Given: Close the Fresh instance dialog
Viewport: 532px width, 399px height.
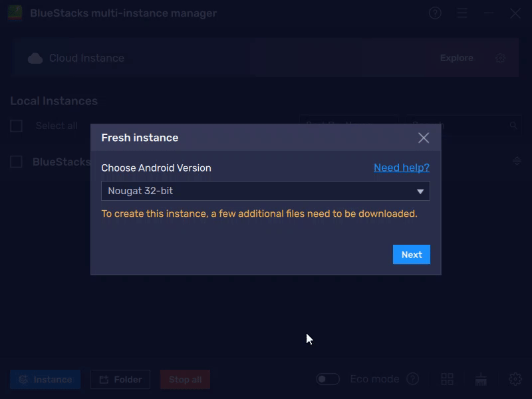Looking at the screenshot, I should click(424, 138).
